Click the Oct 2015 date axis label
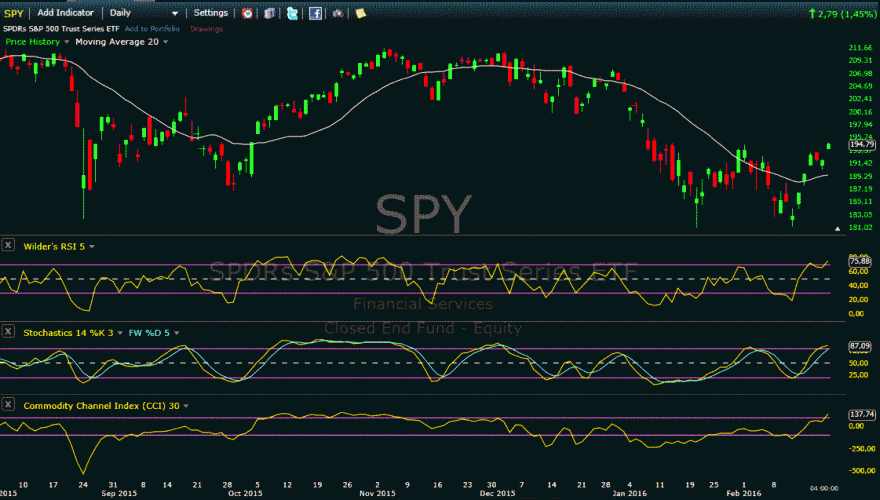 pos(245,493)
